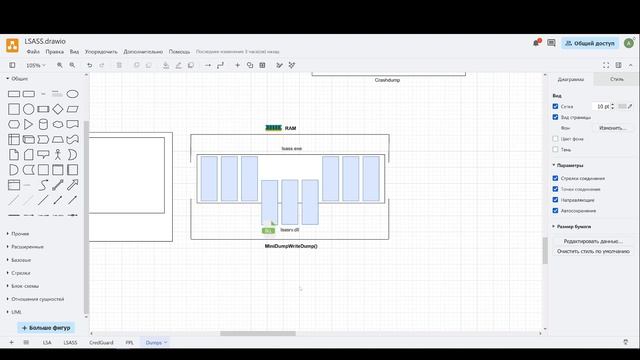
Task: Open notifications bell
Action: point(536,43)
